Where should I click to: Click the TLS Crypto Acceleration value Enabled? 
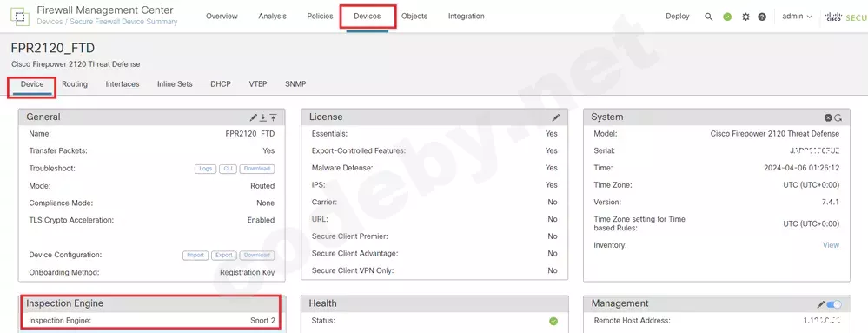[x=261, y=220]
